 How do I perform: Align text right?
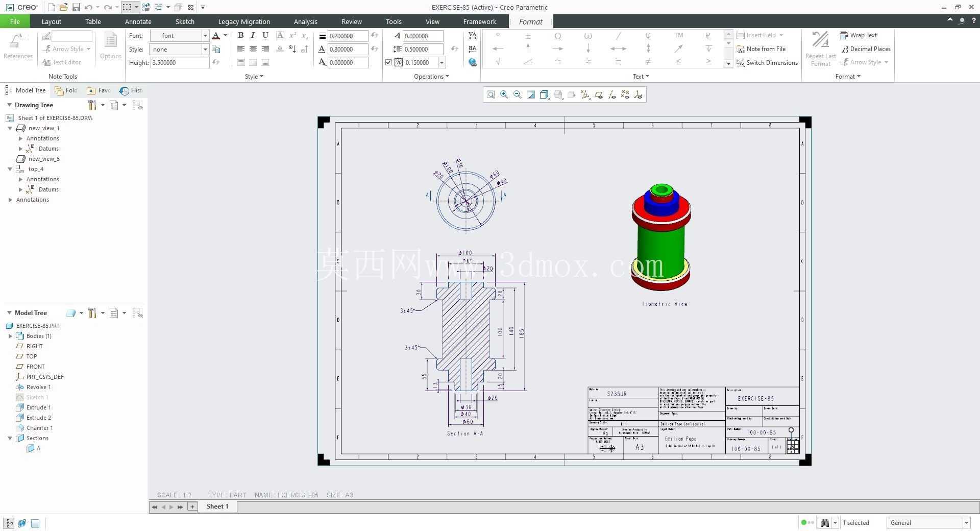click(265, 49)
